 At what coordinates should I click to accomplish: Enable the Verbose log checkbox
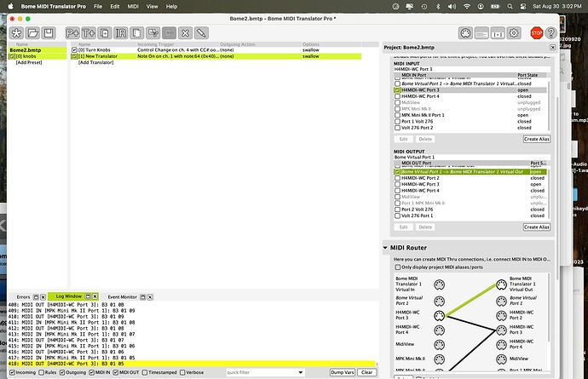coord(182,372)
